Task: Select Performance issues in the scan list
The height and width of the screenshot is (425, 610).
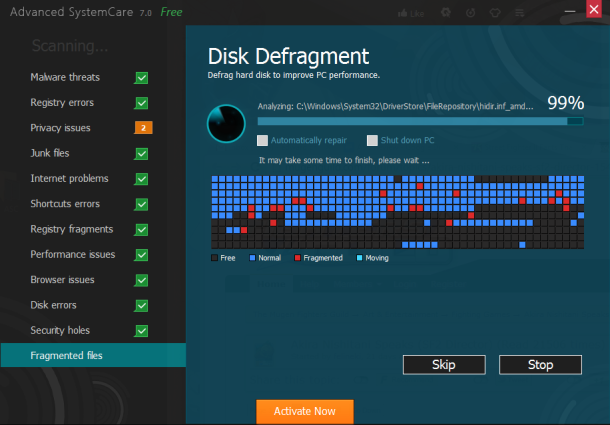Action: [x=73, y=254]
